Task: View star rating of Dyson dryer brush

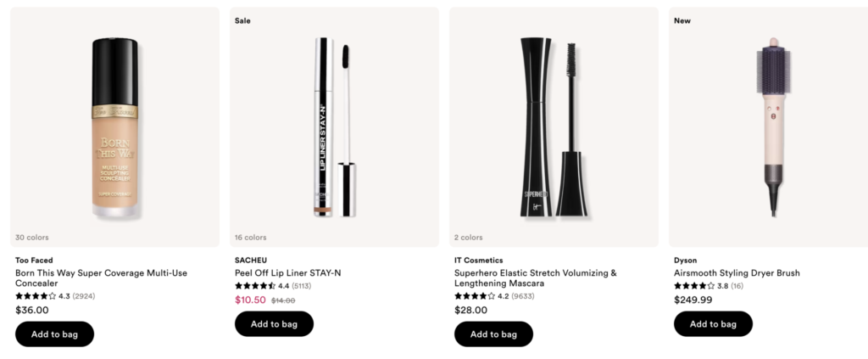Action: (694, 286)
